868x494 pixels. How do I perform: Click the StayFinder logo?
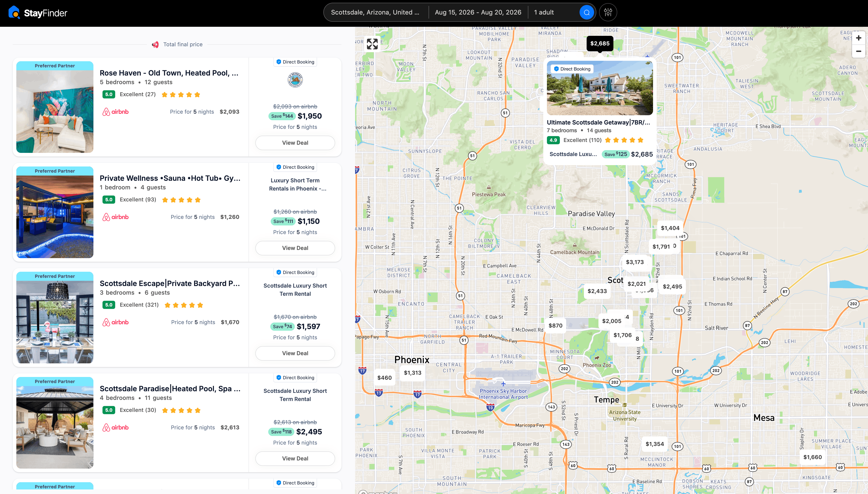(38, 13)
